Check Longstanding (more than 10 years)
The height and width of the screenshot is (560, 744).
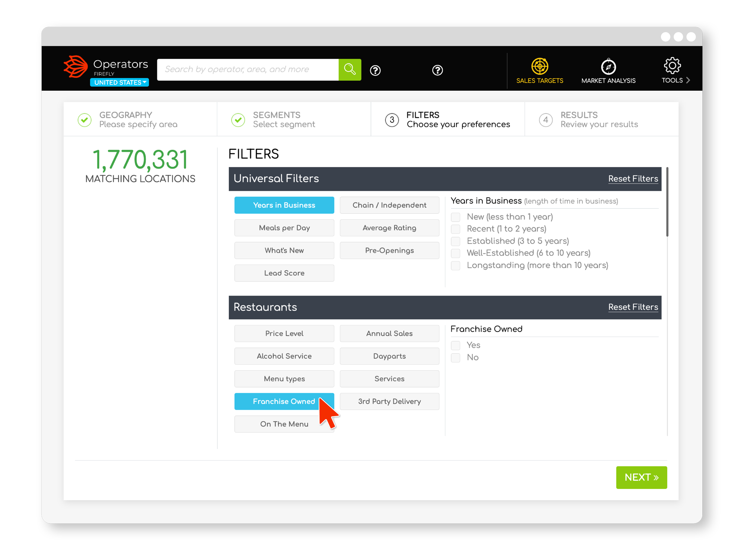[x=455, y=265]
